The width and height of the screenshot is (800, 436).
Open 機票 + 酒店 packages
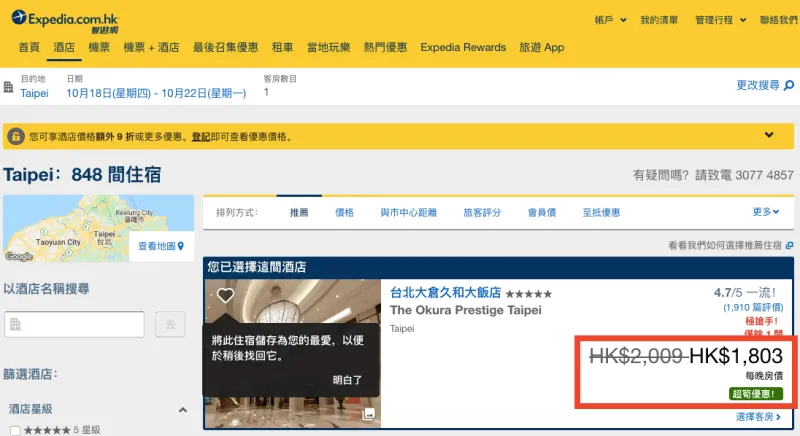[x=151, y=47]
